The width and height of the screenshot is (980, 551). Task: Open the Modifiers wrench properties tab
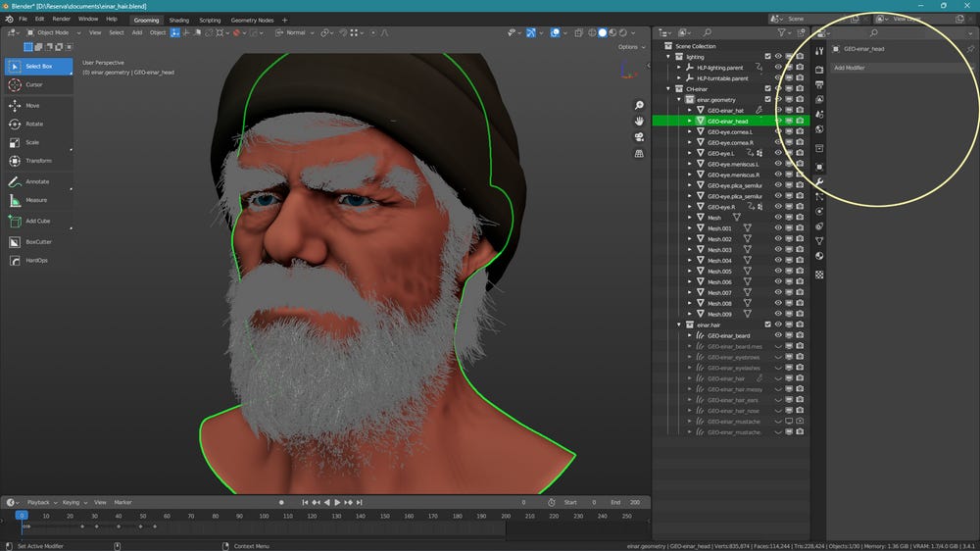point(819,182)
